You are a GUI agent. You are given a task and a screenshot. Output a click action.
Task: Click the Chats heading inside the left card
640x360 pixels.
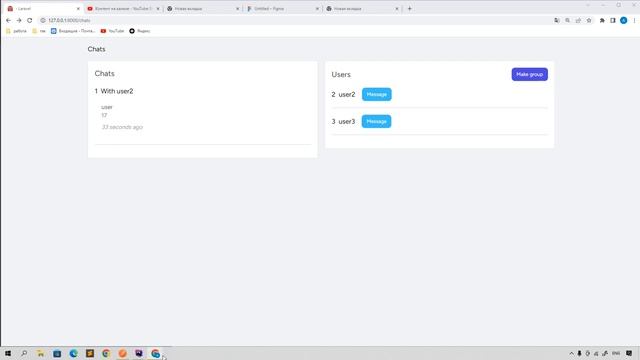click(x=104, y=73)
